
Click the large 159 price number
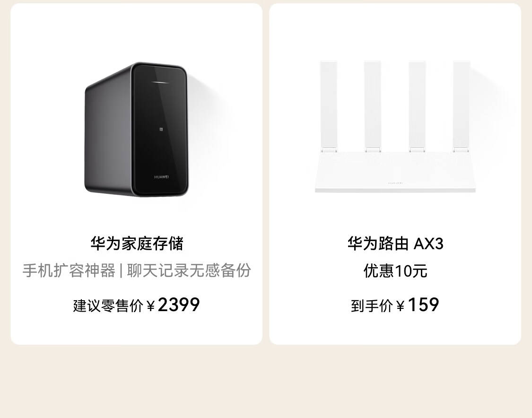click(423, 305)
